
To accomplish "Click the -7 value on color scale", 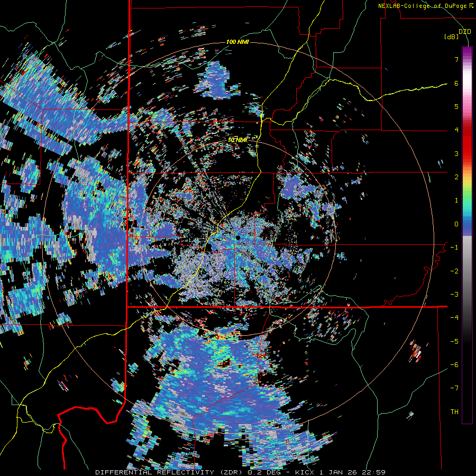I will click(454, 388).
